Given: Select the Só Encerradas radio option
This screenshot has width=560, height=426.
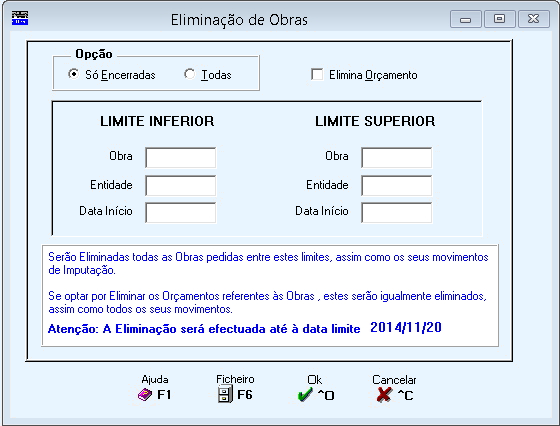Looking at the screenshot, I should click(73, 74).
